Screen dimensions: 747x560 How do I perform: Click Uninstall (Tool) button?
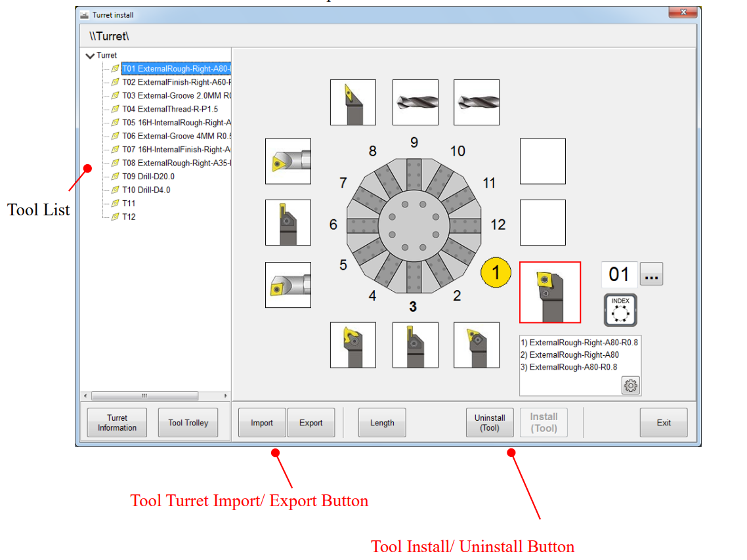[x=490, y=423]
